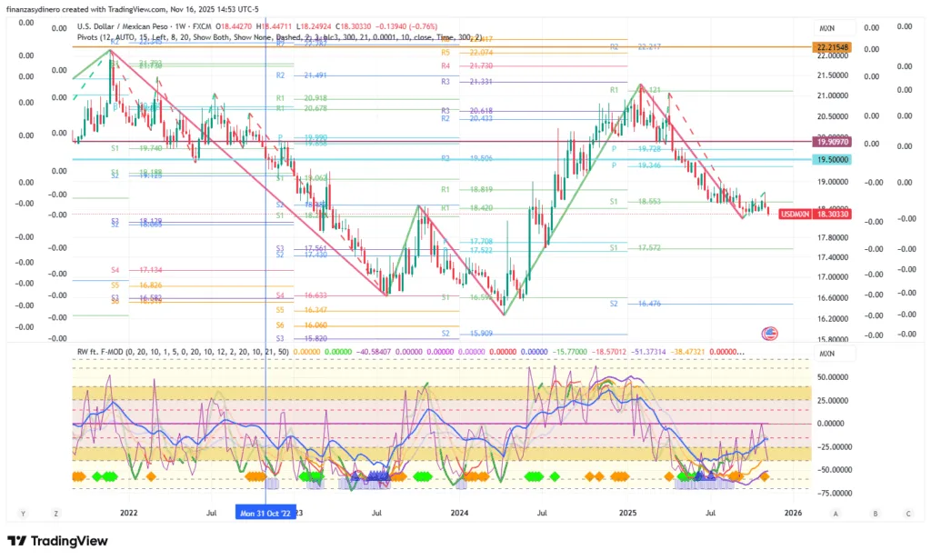Click the US flag event icon on chart

click(769, 334)
